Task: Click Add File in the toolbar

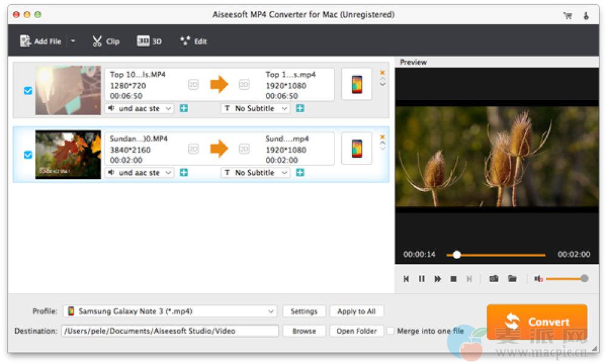Action: (x=41, y=41)
